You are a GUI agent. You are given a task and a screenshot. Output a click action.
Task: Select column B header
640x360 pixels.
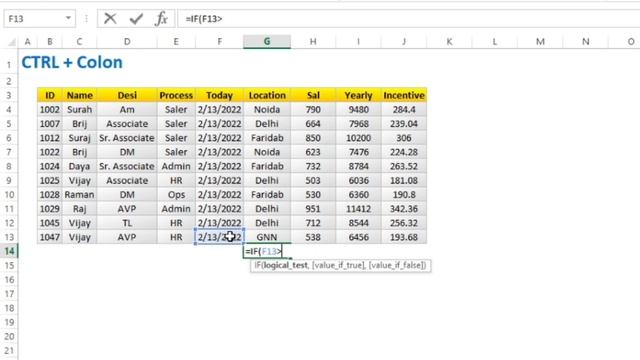coord(50,42)
